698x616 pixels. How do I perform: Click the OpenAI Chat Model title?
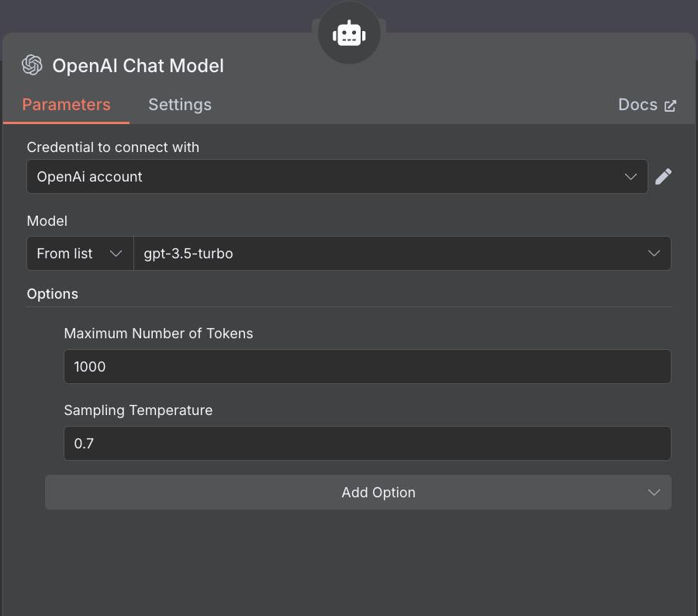click(138, 66)
